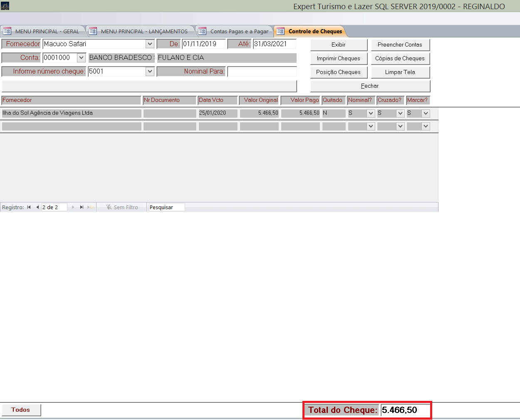Open the Nominal? dropdown in first row

pos(371,113)
